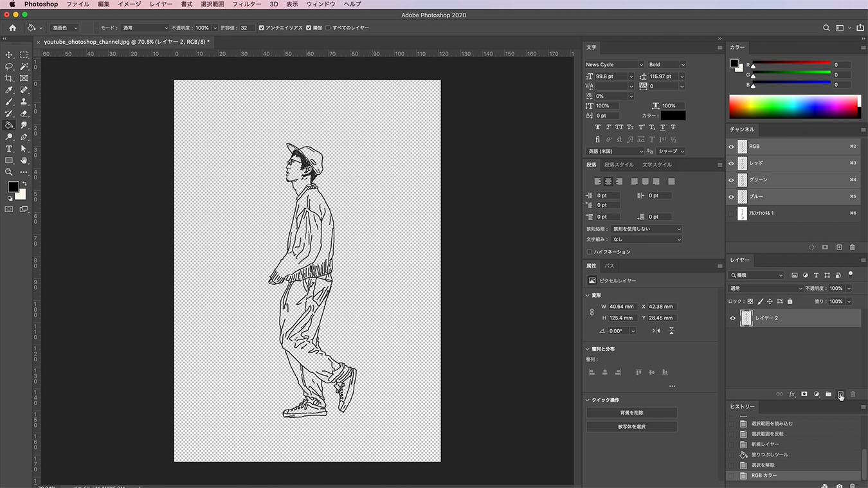Hide the レッド channel visibility
This screenshot has width=868, height=488.
(731, 163)
